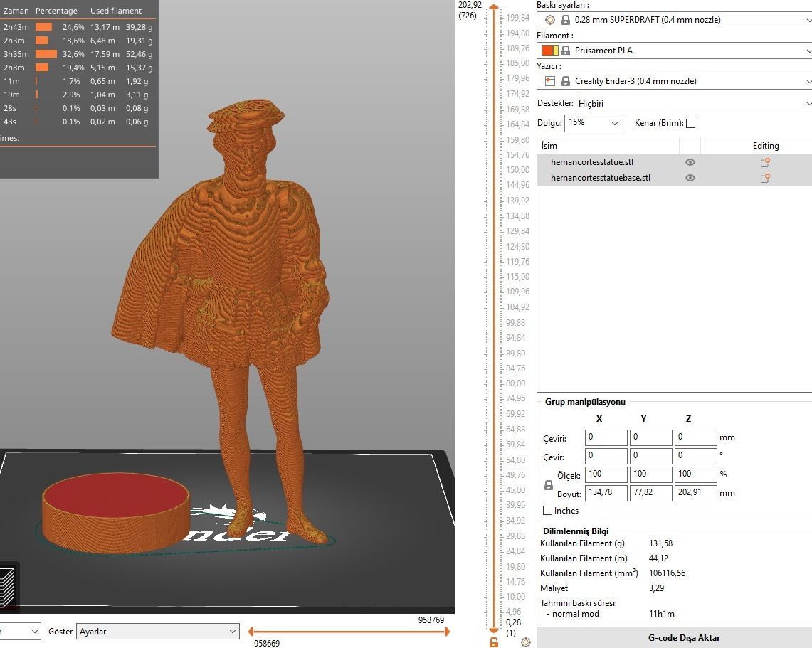Click the lock icon beside Prusament PLA

[x=566, y=51]
